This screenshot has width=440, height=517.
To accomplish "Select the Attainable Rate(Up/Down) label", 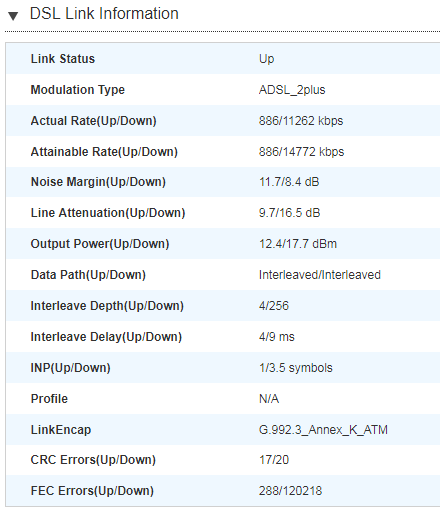I will click(104, 152).
